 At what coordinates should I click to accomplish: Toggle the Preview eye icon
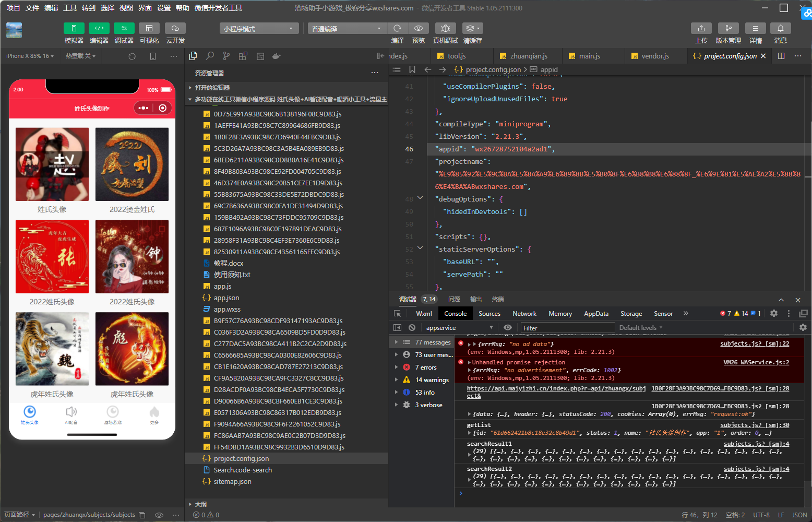coord(418,28)
